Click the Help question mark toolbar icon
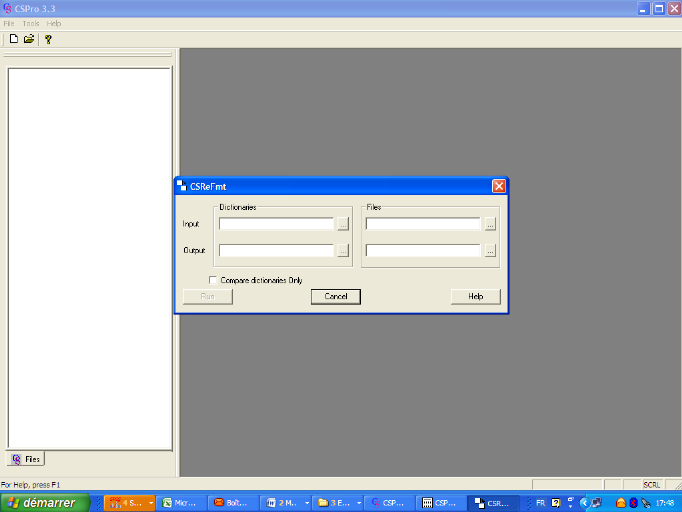Screen dimensions: 682x512 pos(48,39)
